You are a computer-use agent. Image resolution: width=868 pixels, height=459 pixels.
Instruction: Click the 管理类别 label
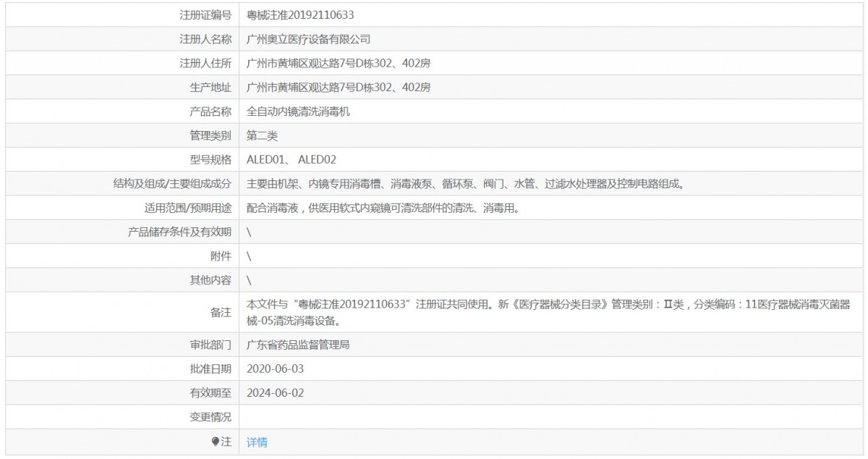point(211,135)
